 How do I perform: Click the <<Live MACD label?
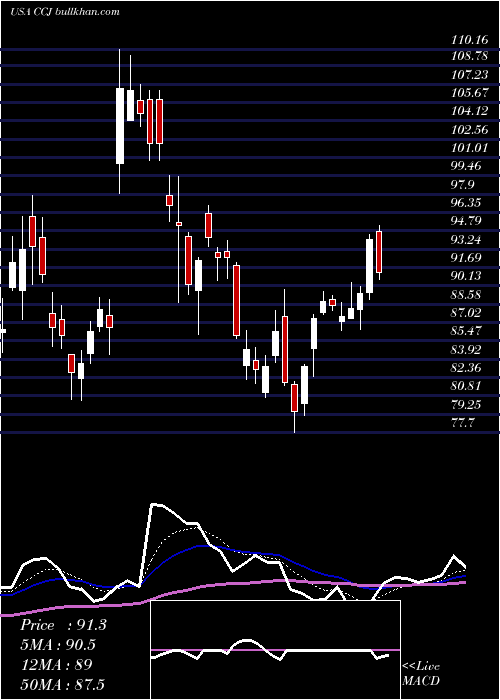pyautogui.click(x=421, y=674)
